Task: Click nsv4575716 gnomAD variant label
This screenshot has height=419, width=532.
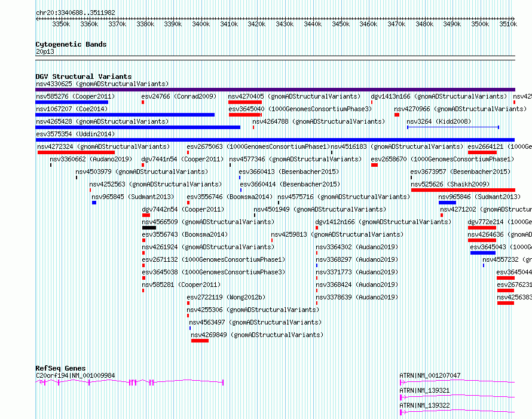Action: [344, 197]
